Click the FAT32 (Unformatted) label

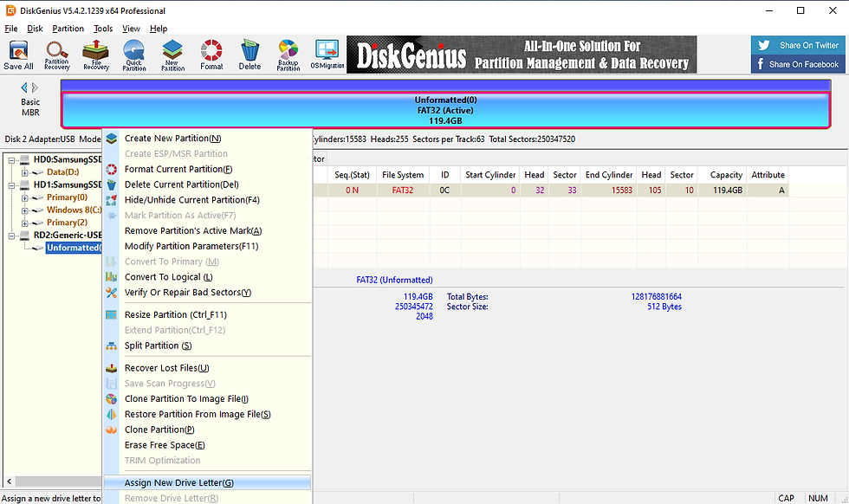(394, 280)
